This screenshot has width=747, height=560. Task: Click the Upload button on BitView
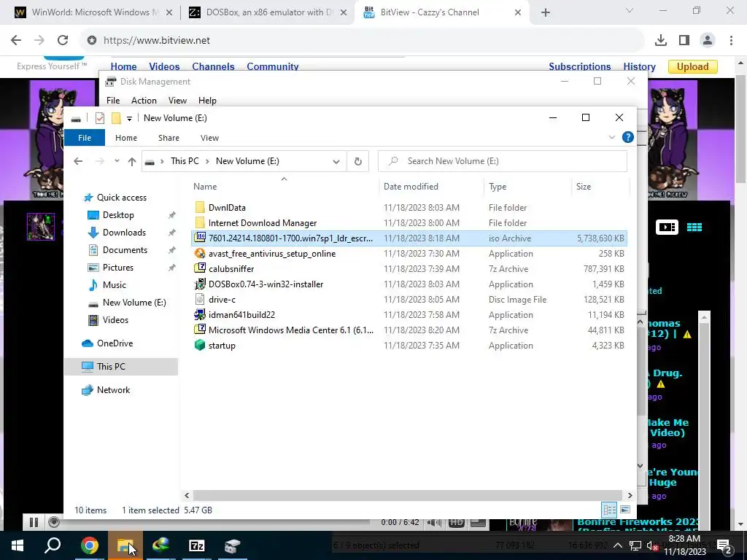[693, 66]
